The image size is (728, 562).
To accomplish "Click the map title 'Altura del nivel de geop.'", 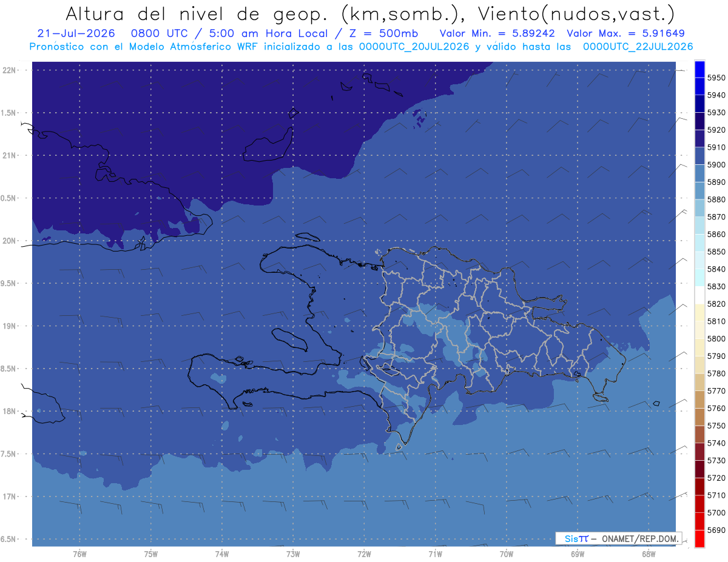I will tap(198, 13).
